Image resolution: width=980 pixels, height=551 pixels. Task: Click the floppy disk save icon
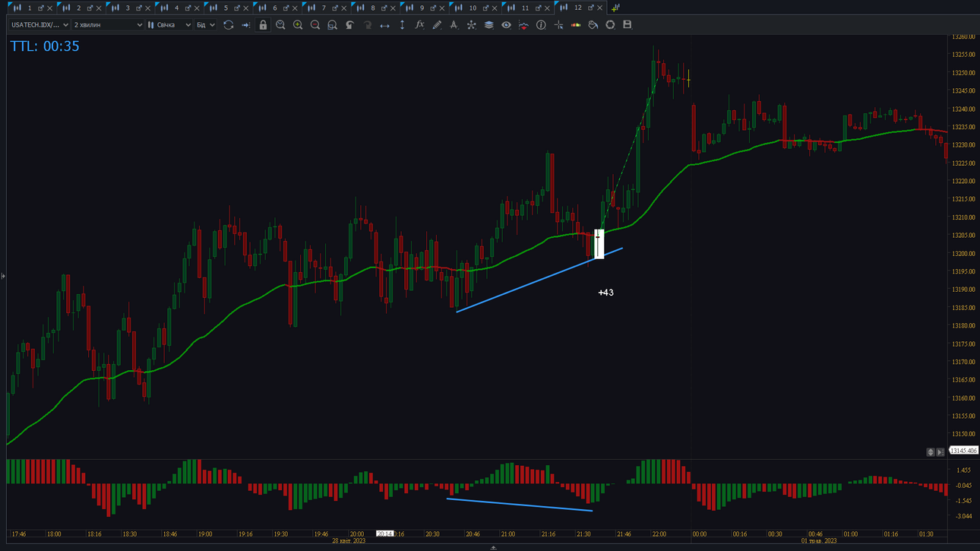628,25
